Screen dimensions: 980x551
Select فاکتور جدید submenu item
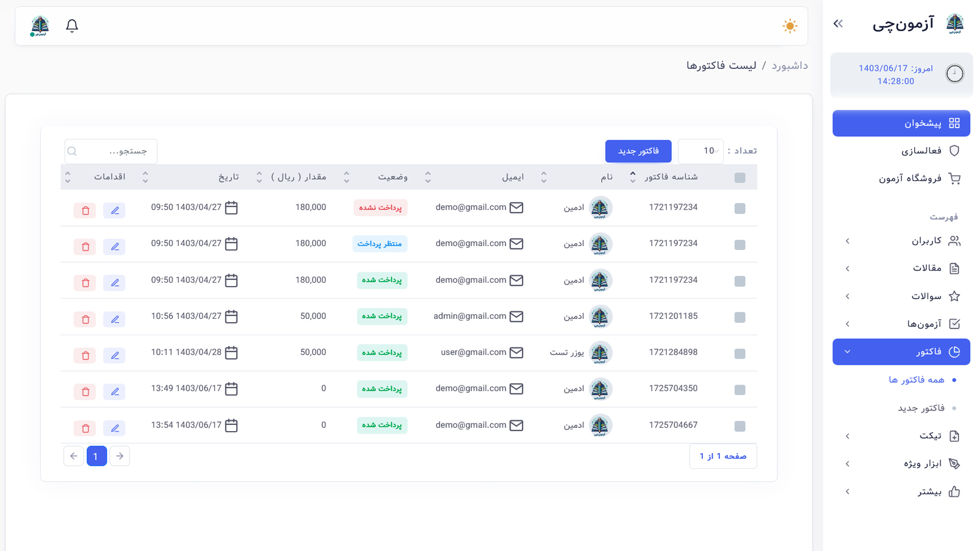point(921,408)
